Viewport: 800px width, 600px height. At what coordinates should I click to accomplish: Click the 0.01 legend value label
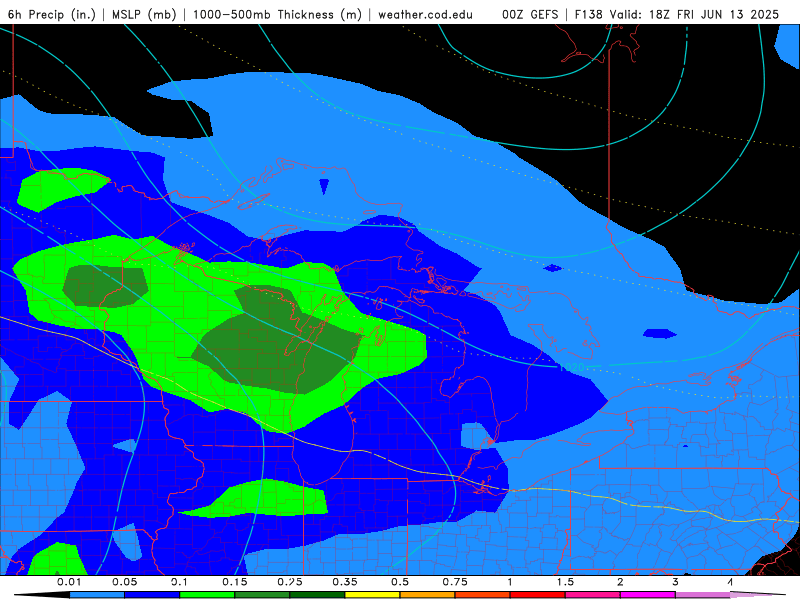point(69,582)
